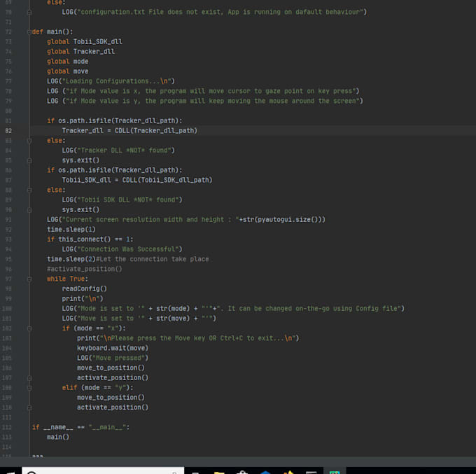Click the 'Connection Was Successful' string
Image resolution: width=476 pixels, height=474 pixels.
coord(128,249)
